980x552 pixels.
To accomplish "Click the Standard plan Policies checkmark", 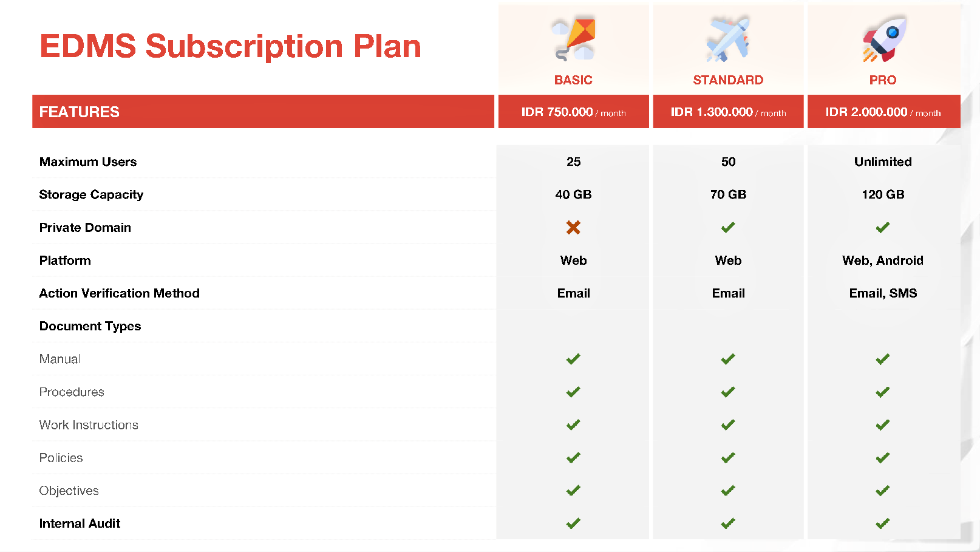I will coord(728,457).
